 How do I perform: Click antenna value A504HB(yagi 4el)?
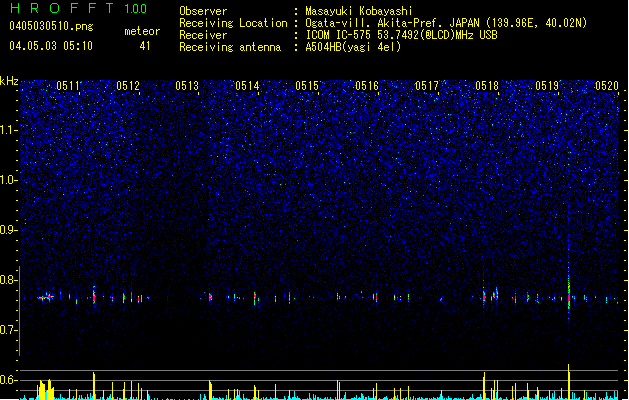coord(353,47)
